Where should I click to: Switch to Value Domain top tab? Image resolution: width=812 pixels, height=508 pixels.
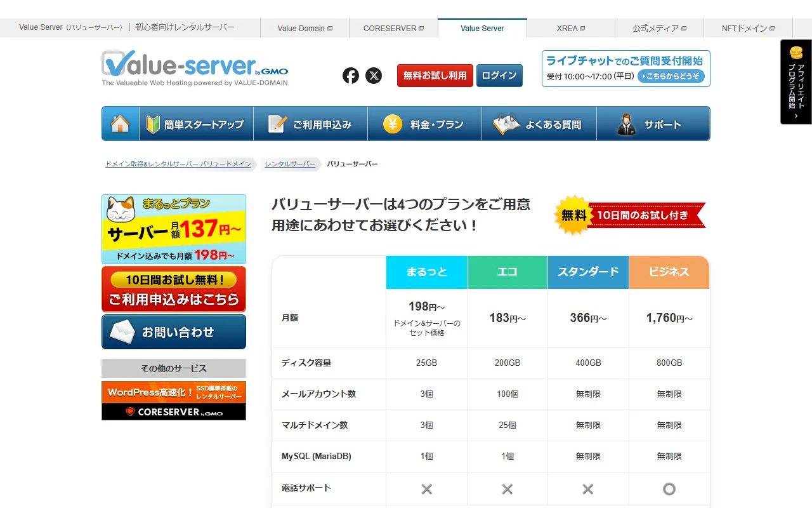pyautogui.click(x=304, y=29)
